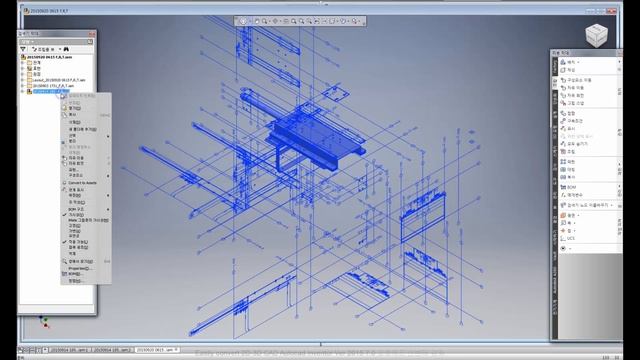Click the filter funnel icon in browser panel
The image size is (640, 360).
pos(23,49)
